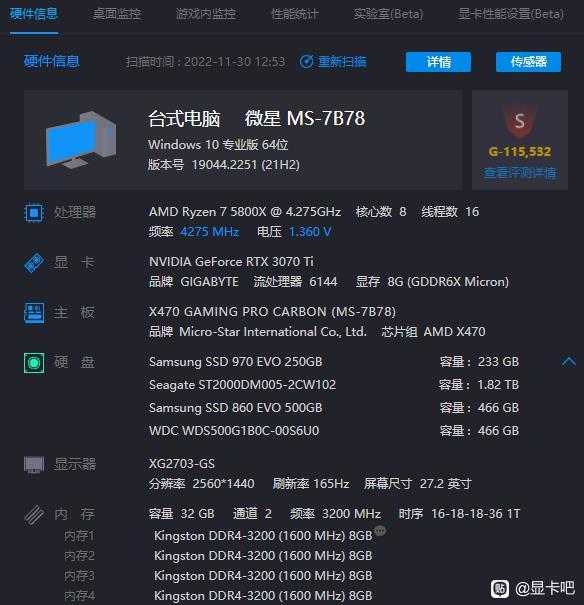Switch to the 游戏内监控 tab
The width and height of the screenshot is (584, 605).
(206, 14)
